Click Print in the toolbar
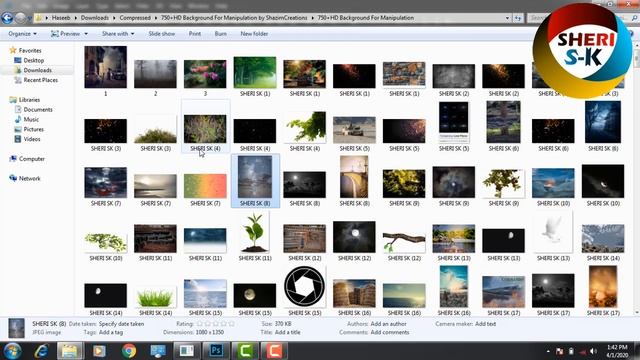The width and height of the screenshot is (640, 360). click(x=195, y=34)
